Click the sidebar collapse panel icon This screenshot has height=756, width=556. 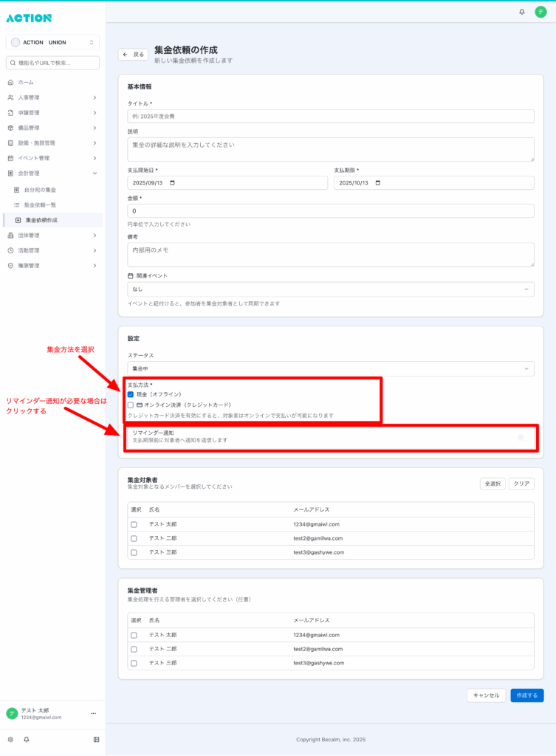[96, 739]
